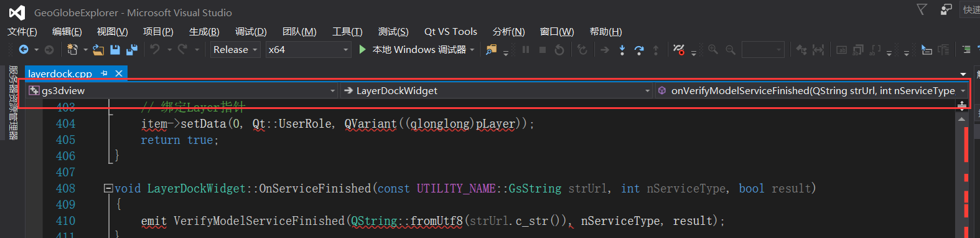The image size is (980, 238).
Task: Open the Server Explorer side tab
Action: click(12, 103)
